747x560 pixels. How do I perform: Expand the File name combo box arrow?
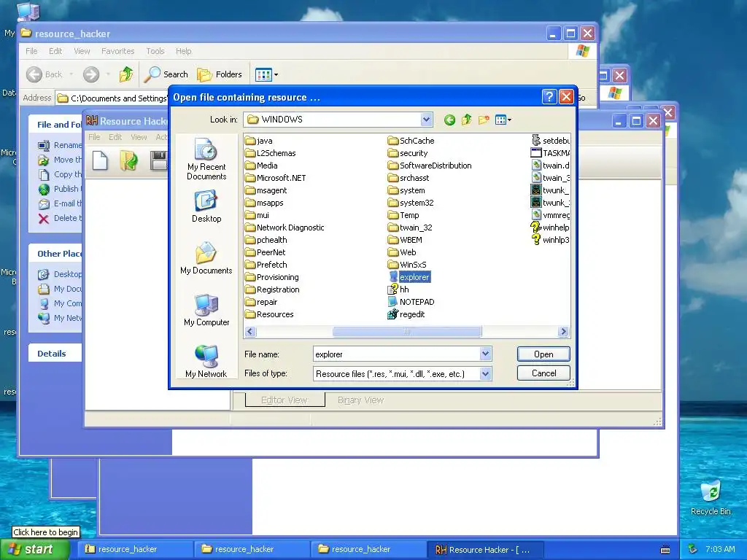tap(485, 354)
